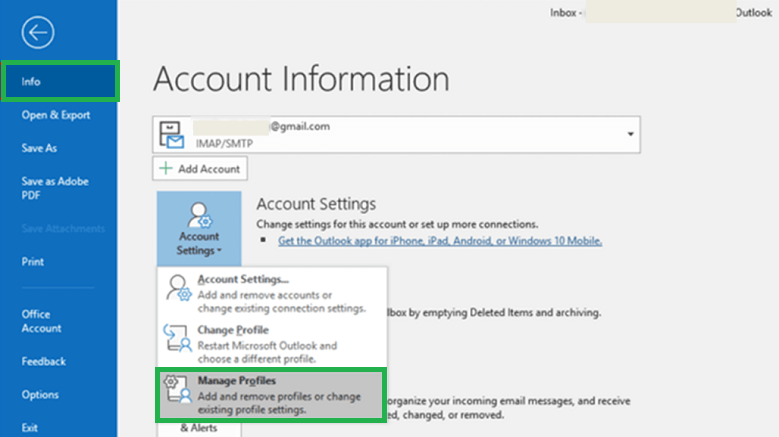Viewport: 779px width, 437px height.
Task: Click the Change Profile icon
Action: coord(177,338)
